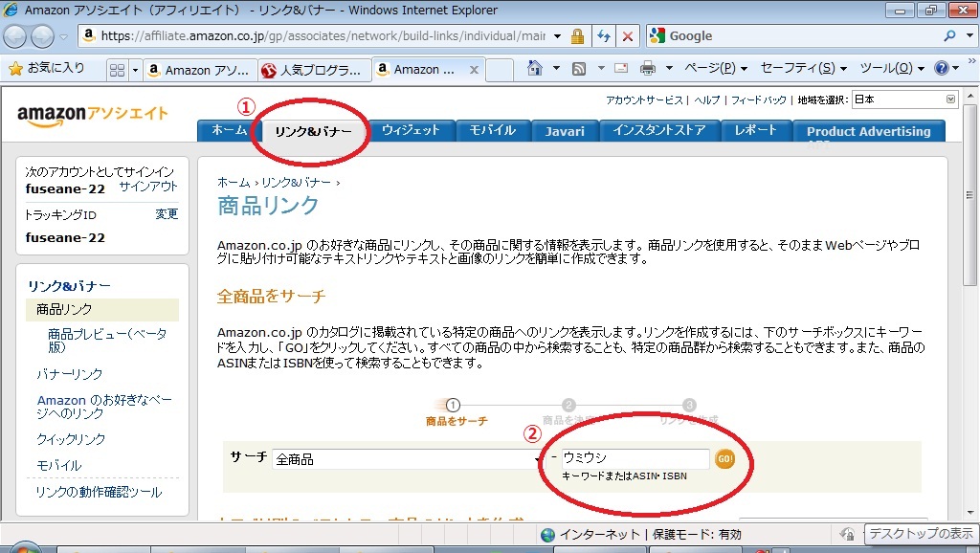This screenshot has height=553, width=980.
Task: Click the browser Forward button
Action: [x=42, y=37]
